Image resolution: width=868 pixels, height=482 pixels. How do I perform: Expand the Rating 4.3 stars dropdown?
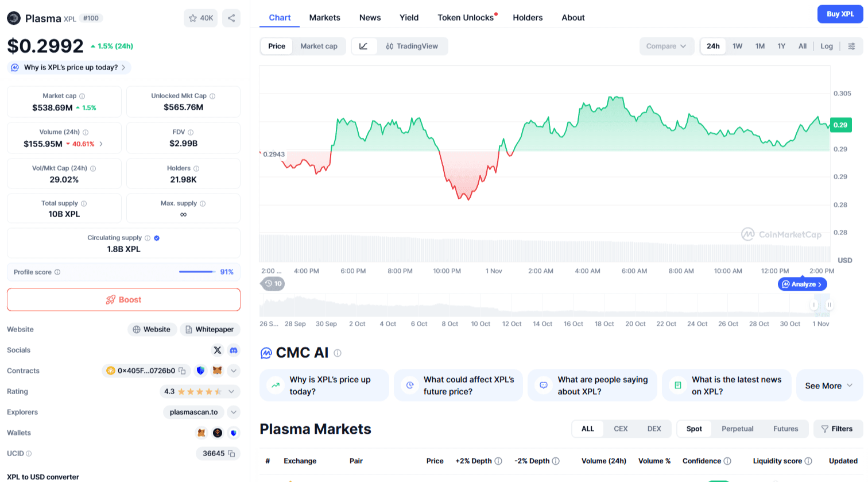click(x=231, y=391)
